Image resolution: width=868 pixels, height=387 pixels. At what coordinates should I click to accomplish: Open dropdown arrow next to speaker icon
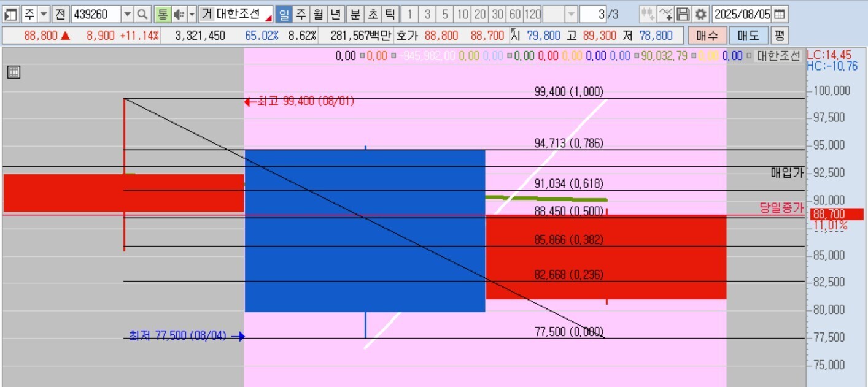coord(192,14)
